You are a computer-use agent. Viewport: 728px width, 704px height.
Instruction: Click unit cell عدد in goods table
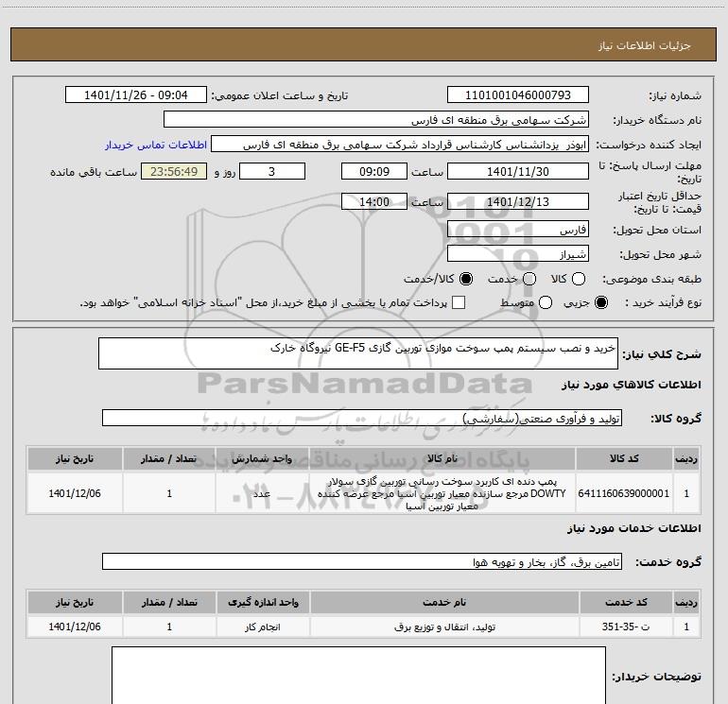262,493
